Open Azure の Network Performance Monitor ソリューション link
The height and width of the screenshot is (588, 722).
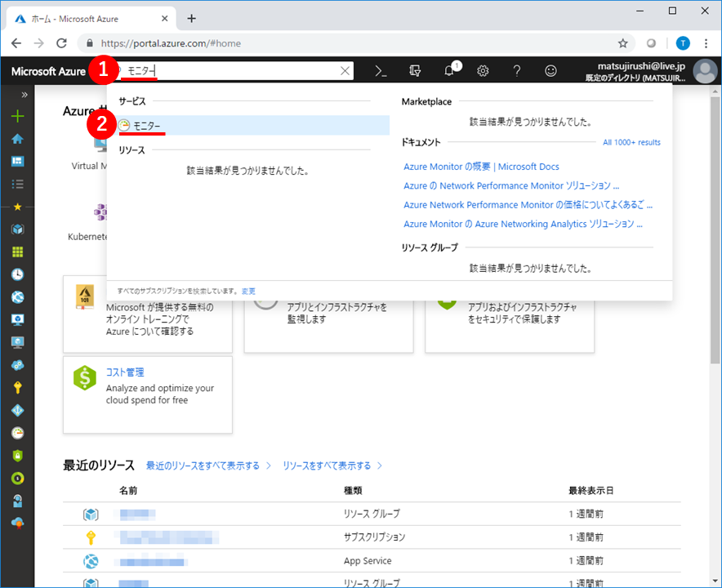(x=511, y=185)
